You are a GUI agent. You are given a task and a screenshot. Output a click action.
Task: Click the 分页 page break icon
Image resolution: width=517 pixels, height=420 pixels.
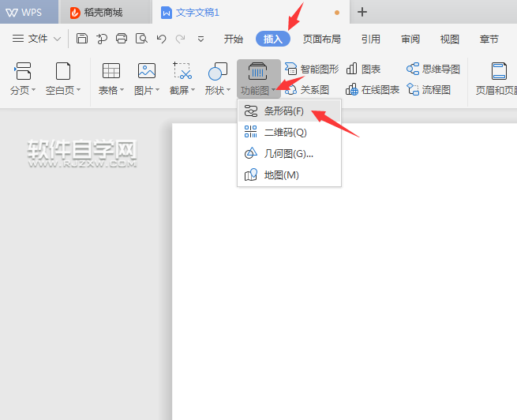click(23, 71)
